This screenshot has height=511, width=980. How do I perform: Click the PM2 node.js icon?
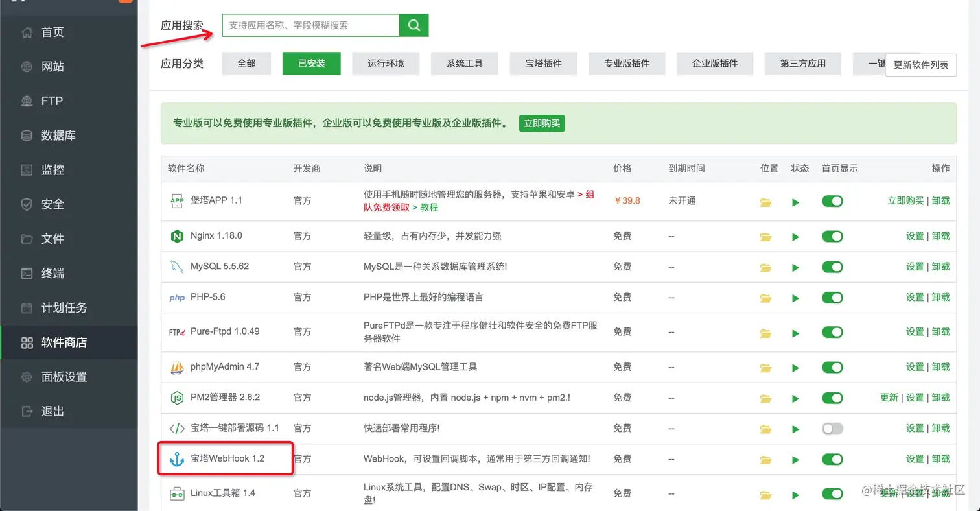tap(177, 398)
